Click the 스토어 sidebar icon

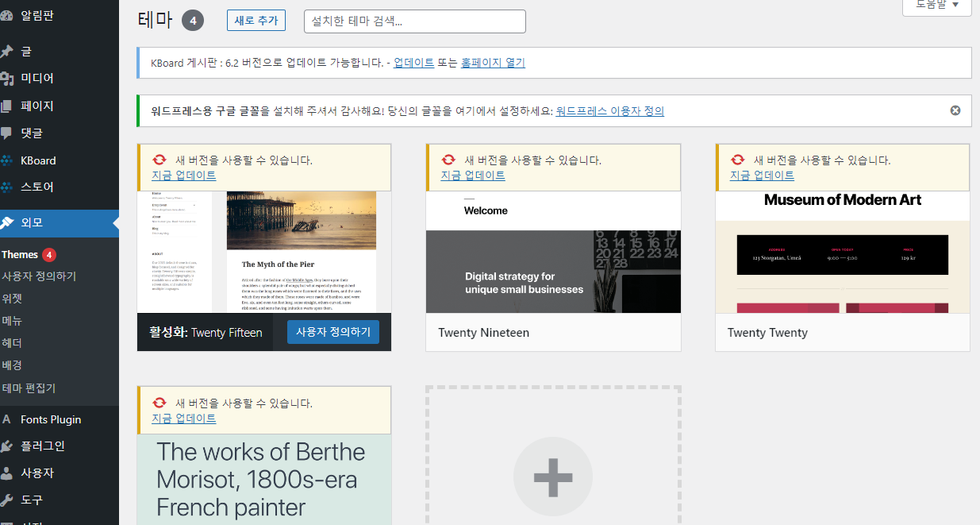point(6,187)
